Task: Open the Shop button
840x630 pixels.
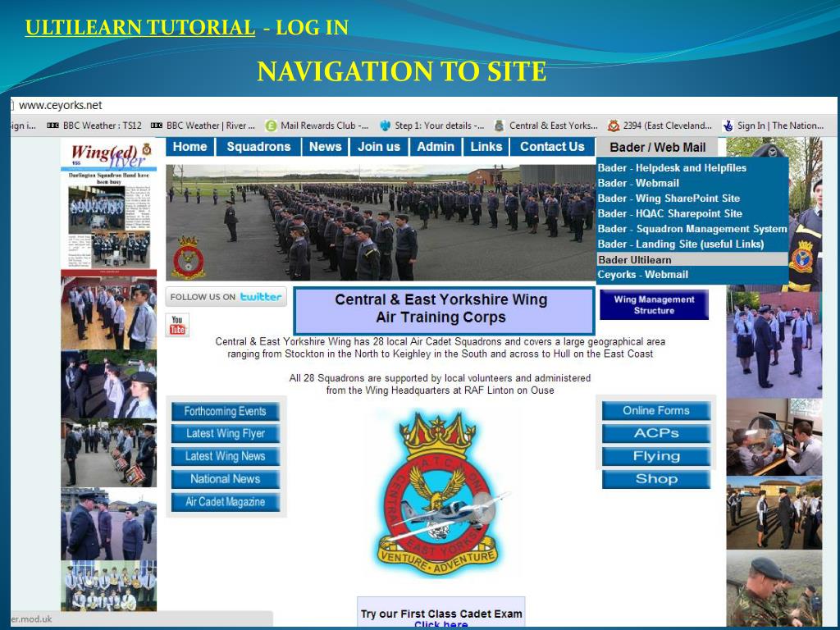Action: coord(656,479)
